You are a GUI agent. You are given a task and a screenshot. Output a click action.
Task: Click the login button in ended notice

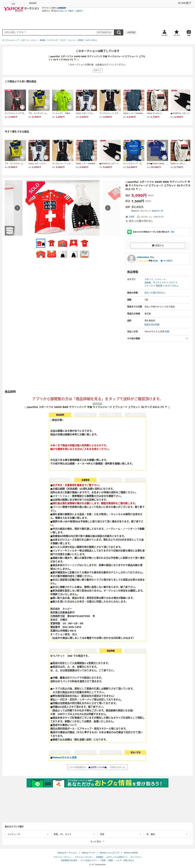click(97, 70)
